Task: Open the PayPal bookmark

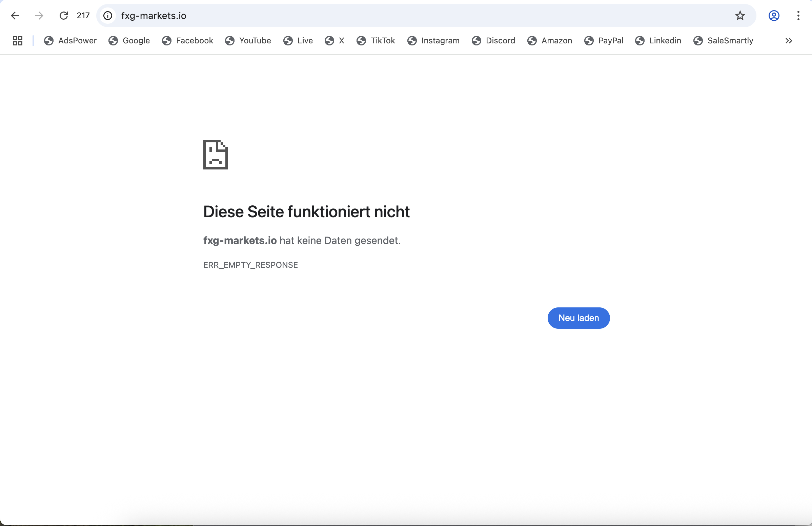Action: click(x=604, y=41)
